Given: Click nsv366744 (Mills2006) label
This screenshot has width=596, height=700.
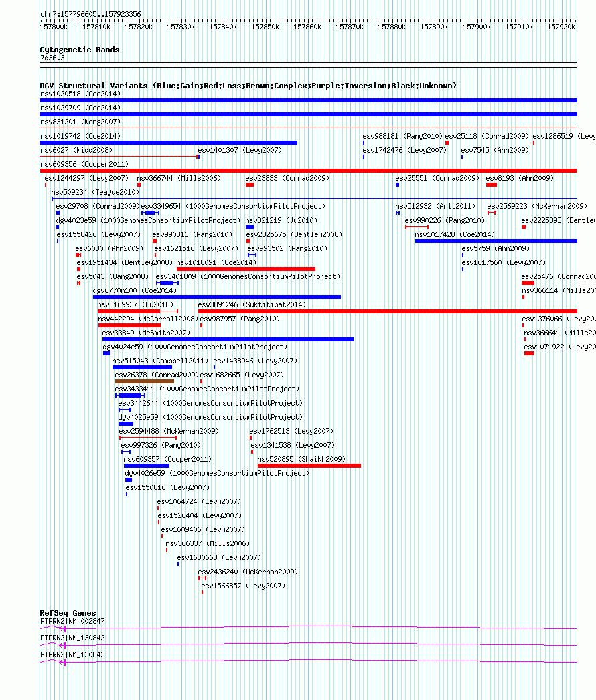Looking at the screenshot, I should tap(179, 178).
